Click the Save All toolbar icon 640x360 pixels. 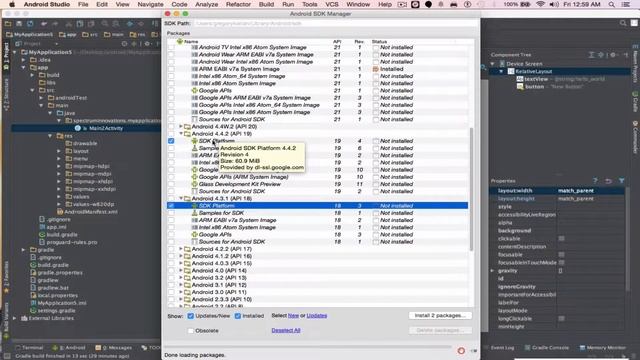19,24
